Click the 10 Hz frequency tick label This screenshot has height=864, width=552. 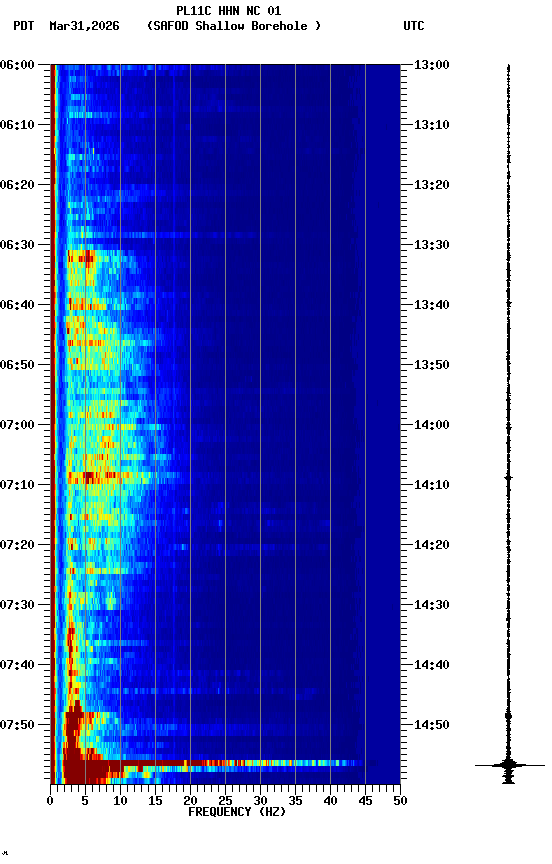(120, 801)
